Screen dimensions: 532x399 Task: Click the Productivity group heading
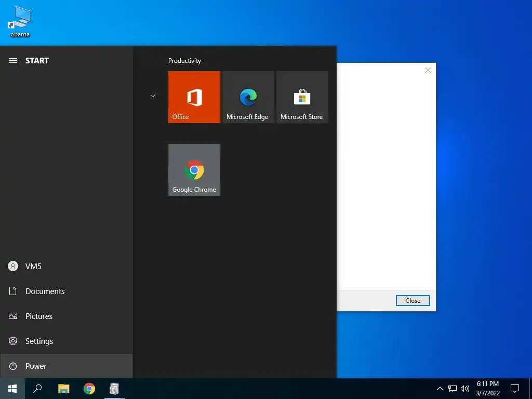click(184, 61)
